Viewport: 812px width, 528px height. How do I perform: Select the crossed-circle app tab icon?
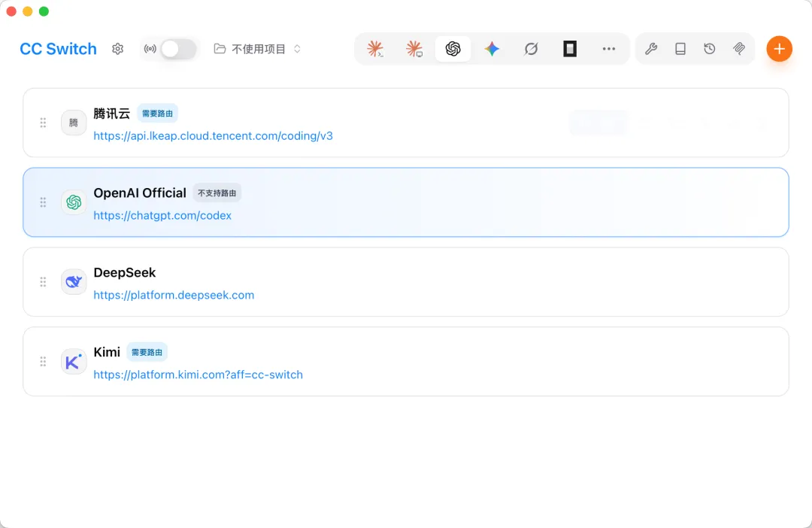tap(531, 49)
